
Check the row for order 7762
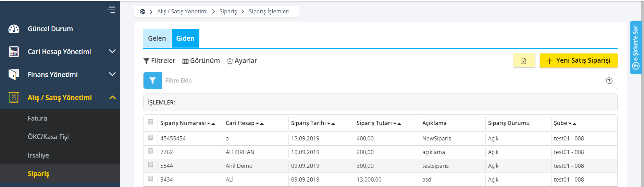tap(150, 151)
